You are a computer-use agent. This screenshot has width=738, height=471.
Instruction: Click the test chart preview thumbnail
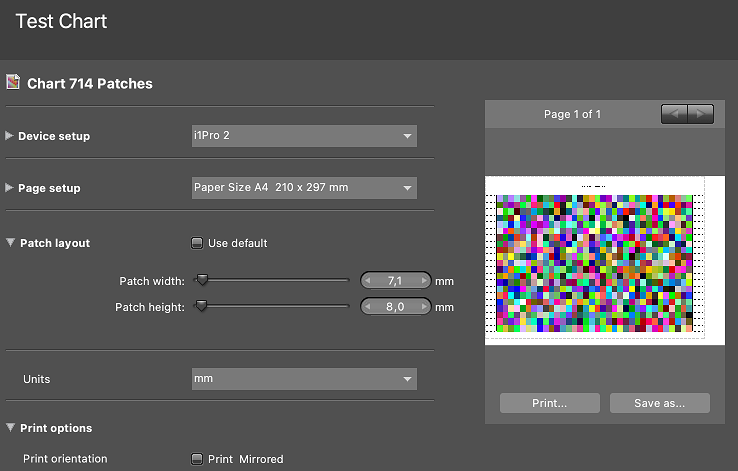[x=604, y=261]
